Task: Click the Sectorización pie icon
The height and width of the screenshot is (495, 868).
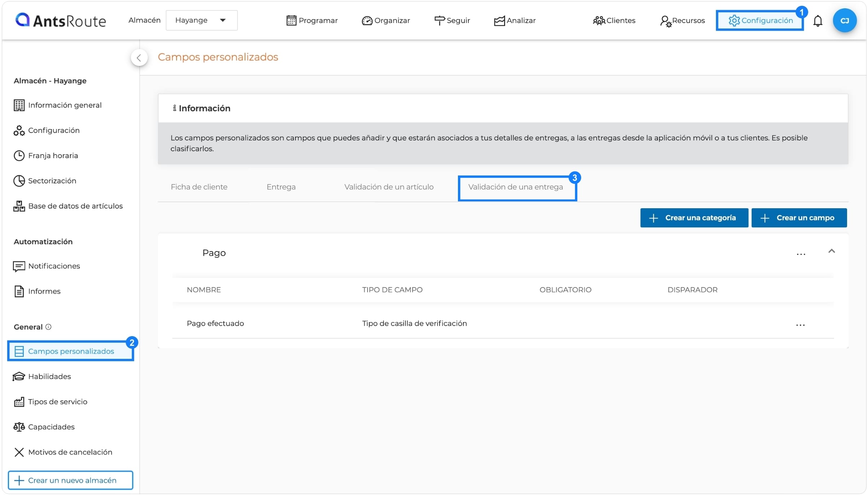Action: click(x=19, y=181)
